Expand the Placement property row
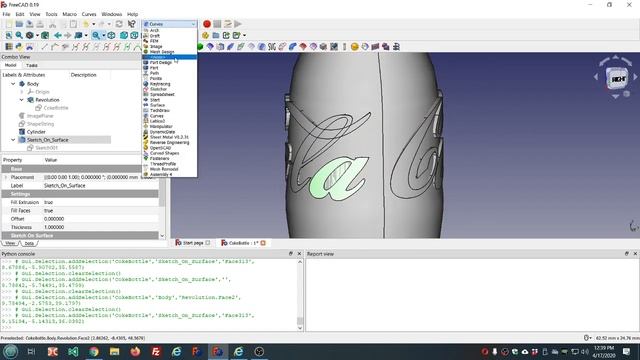This screenshot has width=640, height=360. pyautogui.click(x=6, y=177)
